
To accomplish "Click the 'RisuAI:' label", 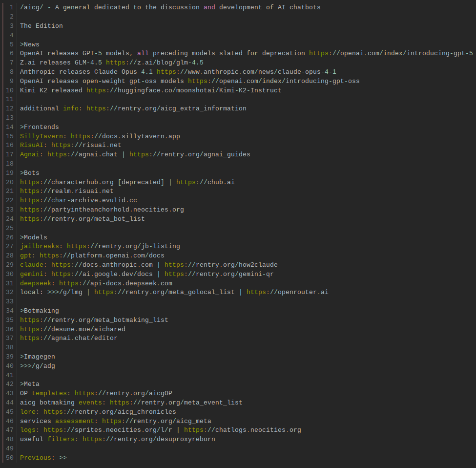I will (x=34, y=145).
